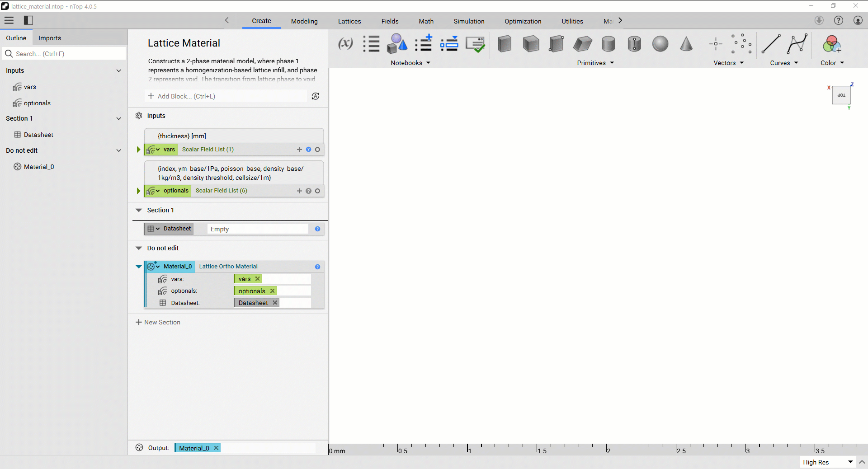Collapse the Material_0 block

139,267
